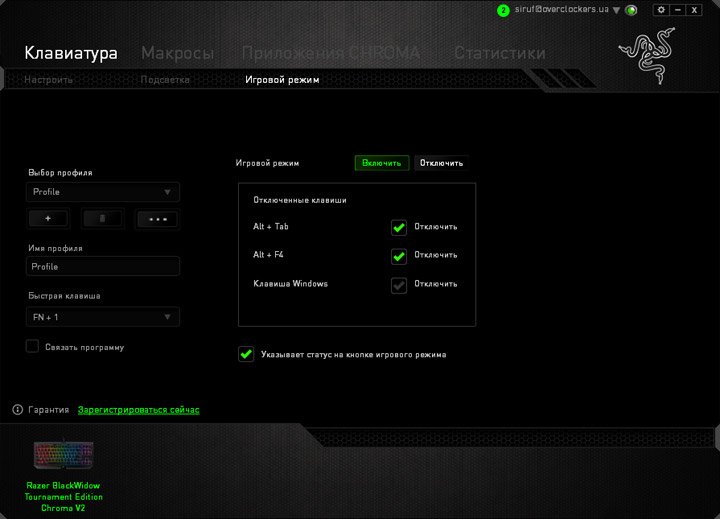Click Razer BlackWidow Tournament Edition Chroma V2 label
Viewport: 720px width, 519px height.
click(x=63, y=496)
